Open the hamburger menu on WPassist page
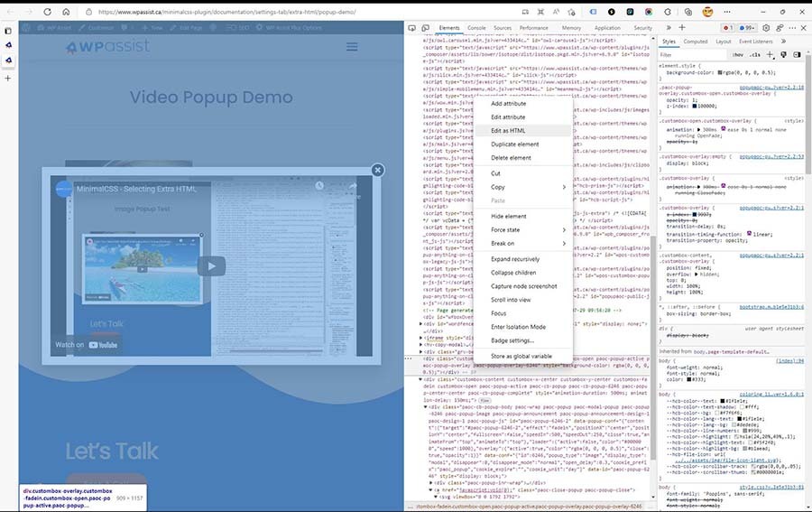812x512 pixels. pyautogui.click(x=352, y=47)
